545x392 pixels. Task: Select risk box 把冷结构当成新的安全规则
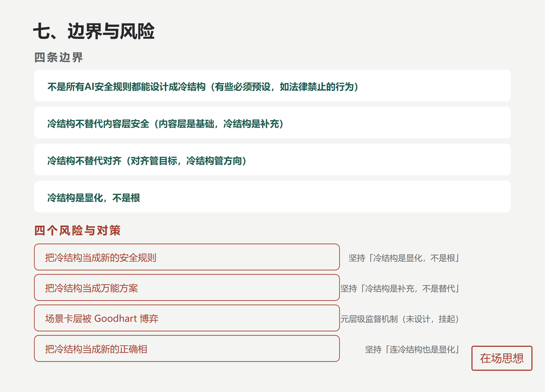click(187, 257)
